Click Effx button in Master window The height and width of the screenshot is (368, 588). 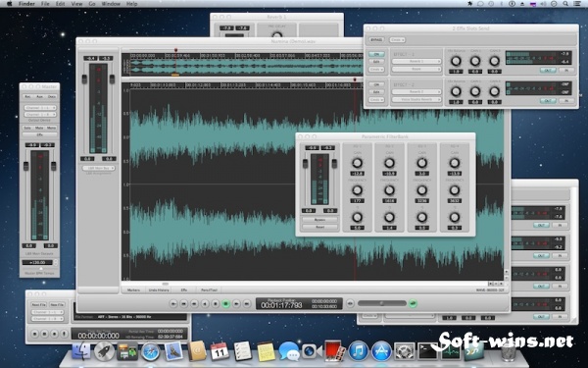click(39, 134)
